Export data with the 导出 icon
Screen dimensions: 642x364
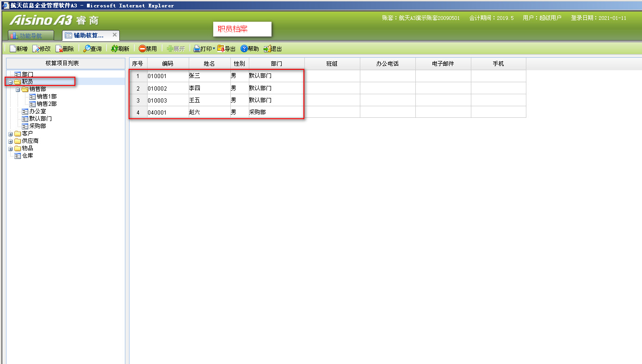click(x=221, y=49)
